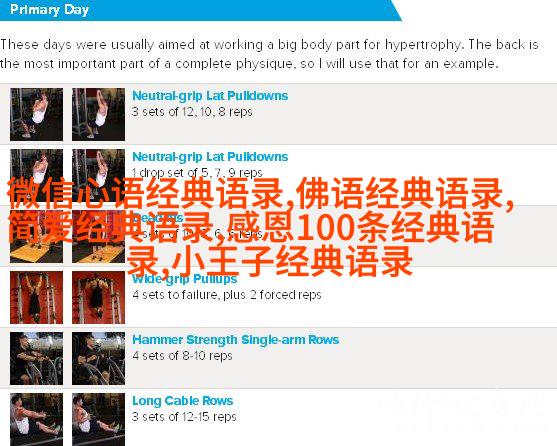Click the '4 sets to failure' description text
Viewport: 557px width, 446px height.
click(227, 295)
